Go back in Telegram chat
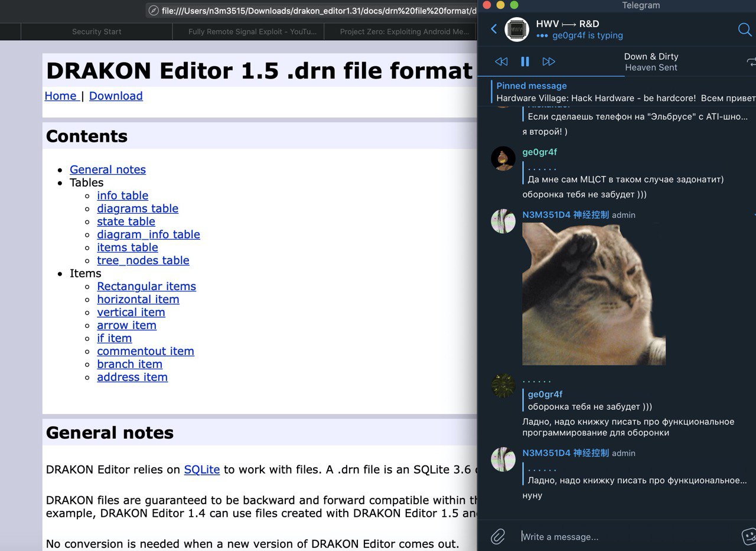This screenshot has height=551, width=756. click(x=494, y=29)
